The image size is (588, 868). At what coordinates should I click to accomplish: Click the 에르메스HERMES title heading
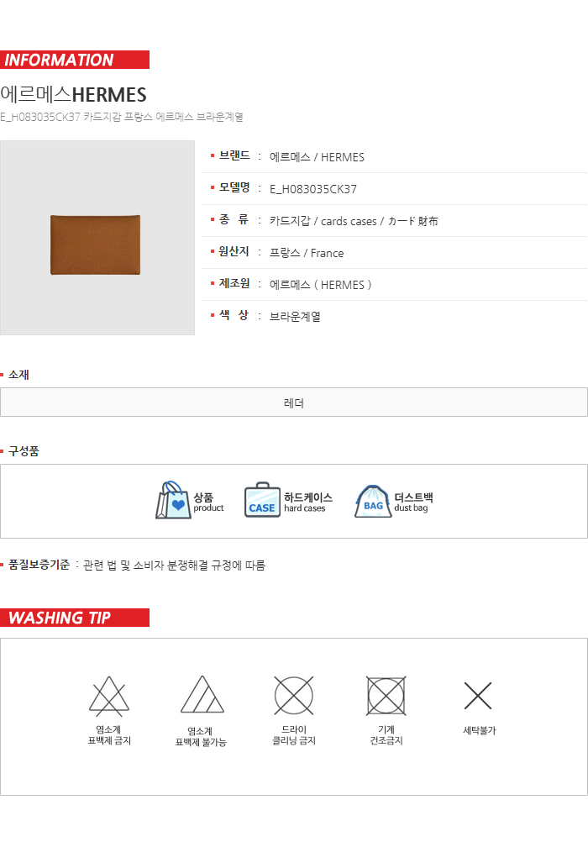coord(74,95)
